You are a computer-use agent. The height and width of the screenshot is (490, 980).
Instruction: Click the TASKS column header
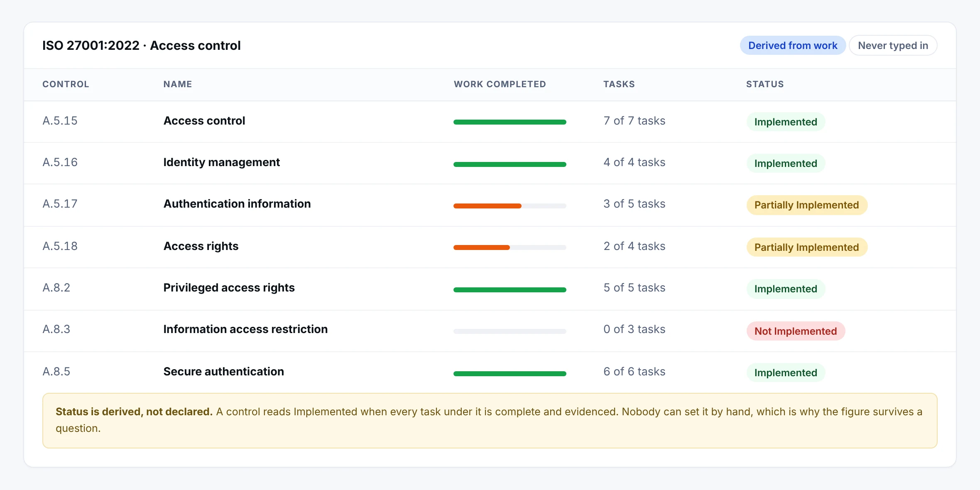tap(619, 84)
